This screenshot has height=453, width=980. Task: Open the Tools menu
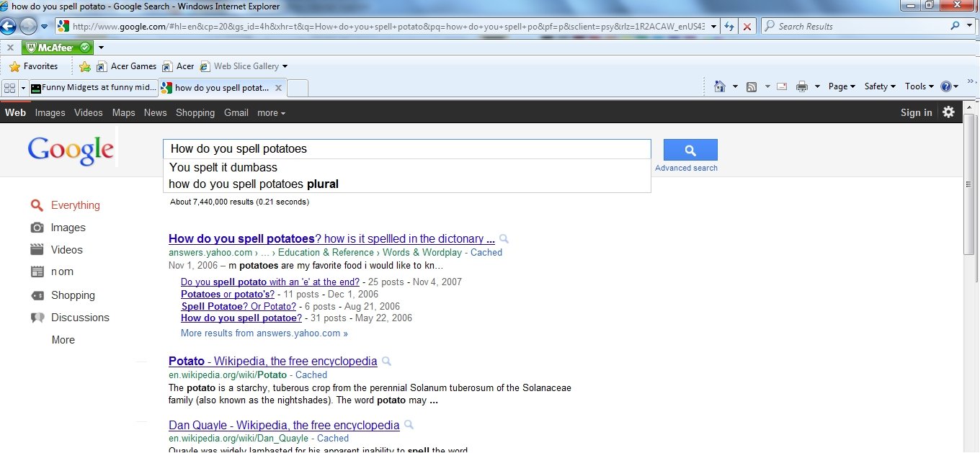click(919, 86)
